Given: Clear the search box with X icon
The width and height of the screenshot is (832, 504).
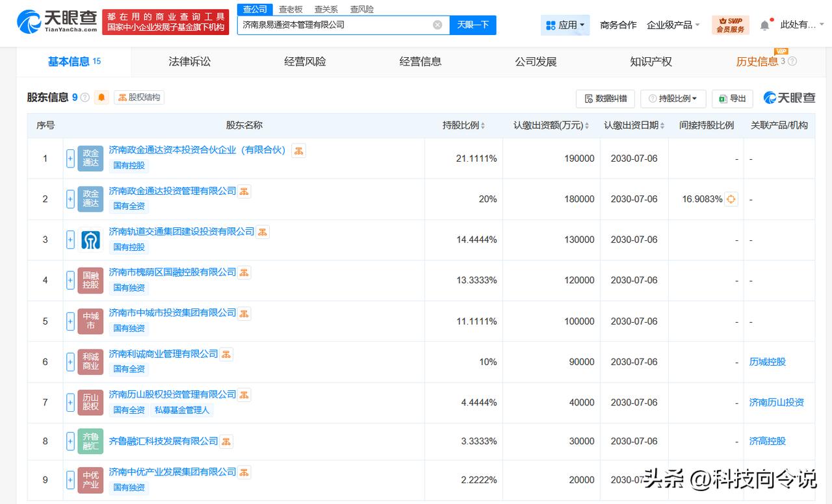Looking at the screenshot, I should click(437, 25).
